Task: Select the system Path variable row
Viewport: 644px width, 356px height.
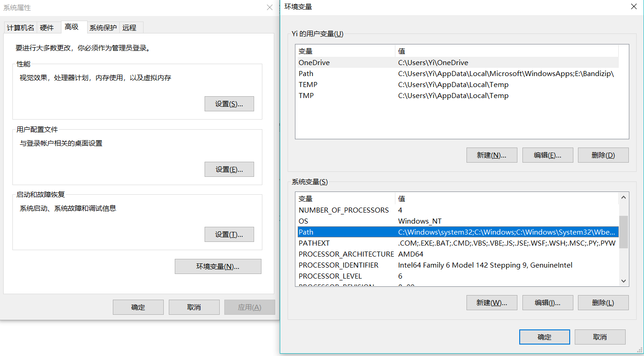Action: (x=458, y=232)
